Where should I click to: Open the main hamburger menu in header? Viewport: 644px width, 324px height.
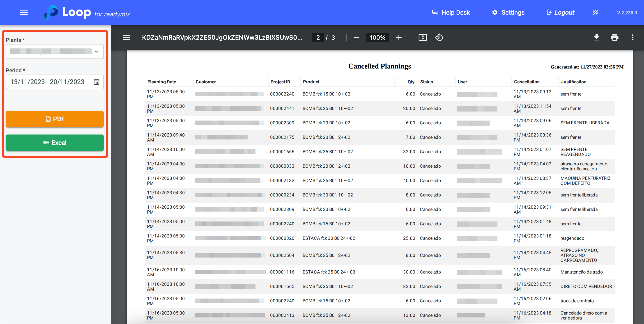pos(24,12)
